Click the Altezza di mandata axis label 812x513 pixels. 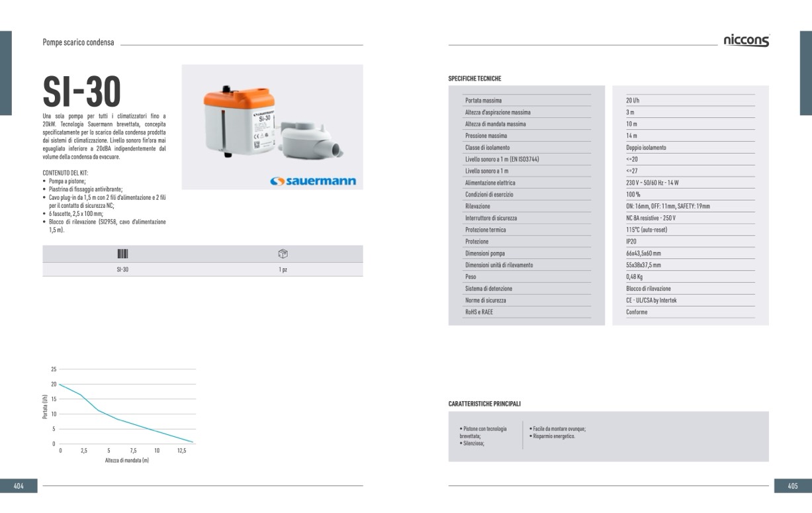pos(126,460)
